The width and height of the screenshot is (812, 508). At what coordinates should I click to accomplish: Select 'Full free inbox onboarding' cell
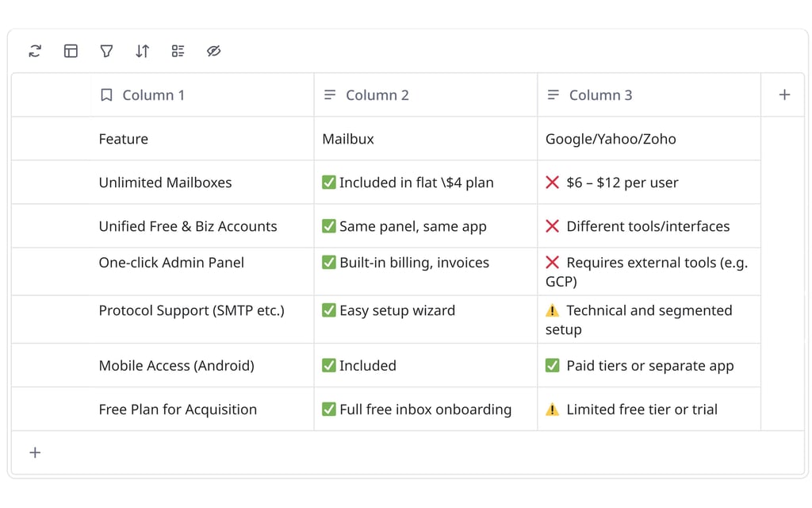[426, 409]
